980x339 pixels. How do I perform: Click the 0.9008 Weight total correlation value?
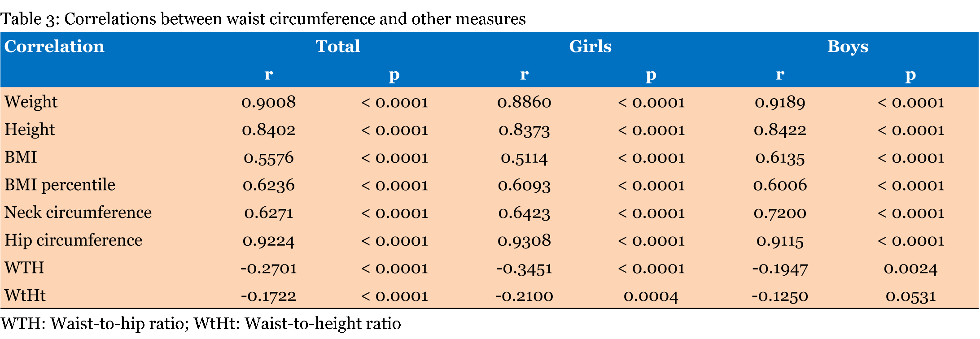point(268,102)
